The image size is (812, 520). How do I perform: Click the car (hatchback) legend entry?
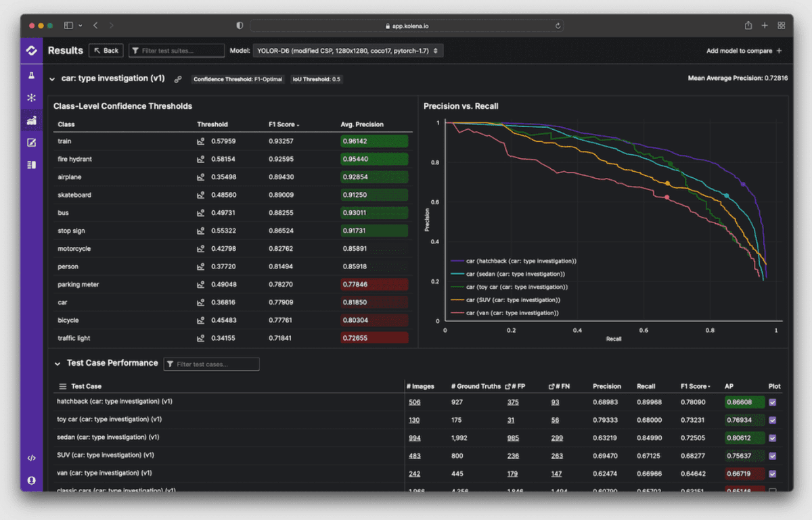coord(514,261)
